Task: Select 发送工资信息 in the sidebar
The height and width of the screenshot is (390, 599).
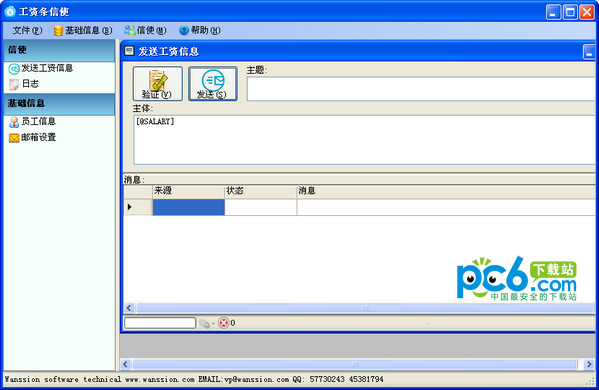Action: click(x=41, y=68)
